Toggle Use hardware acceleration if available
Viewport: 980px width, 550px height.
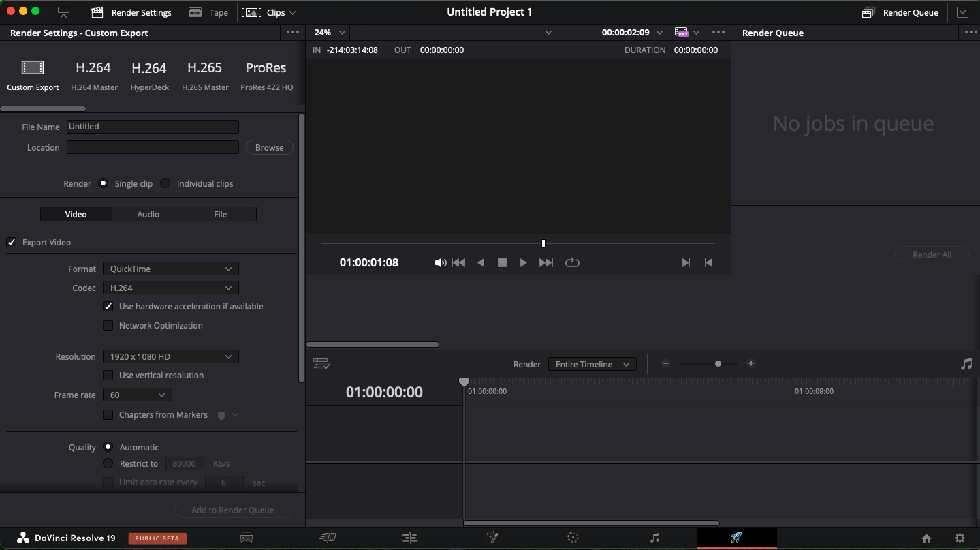point(108,307)
